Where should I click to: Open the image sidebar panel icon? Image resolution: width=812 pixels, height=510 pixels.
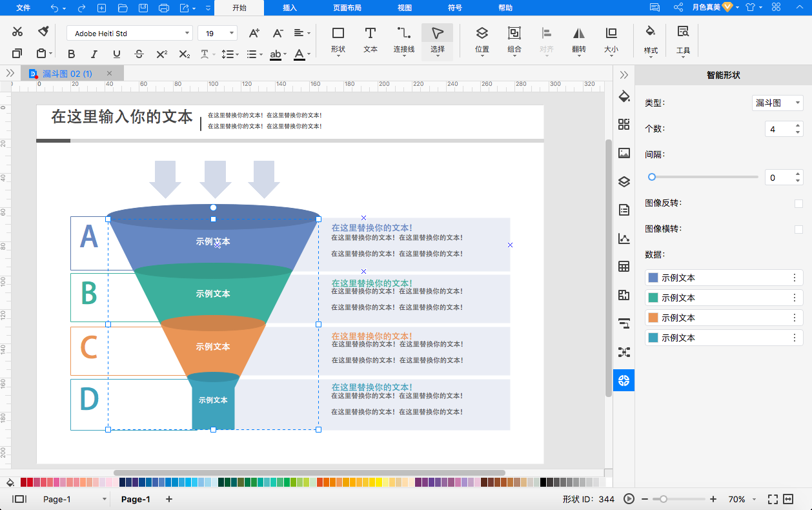pos(624,153)
